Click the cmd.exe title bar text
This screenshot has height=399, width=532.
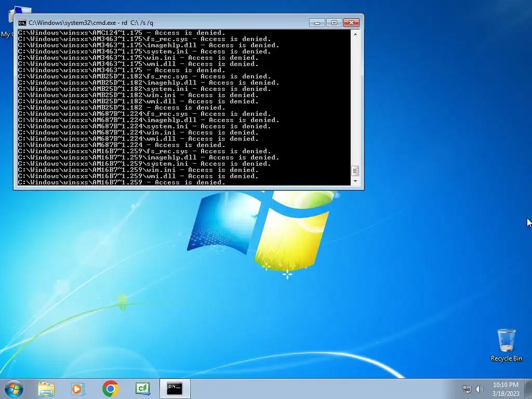pos(91,23)
